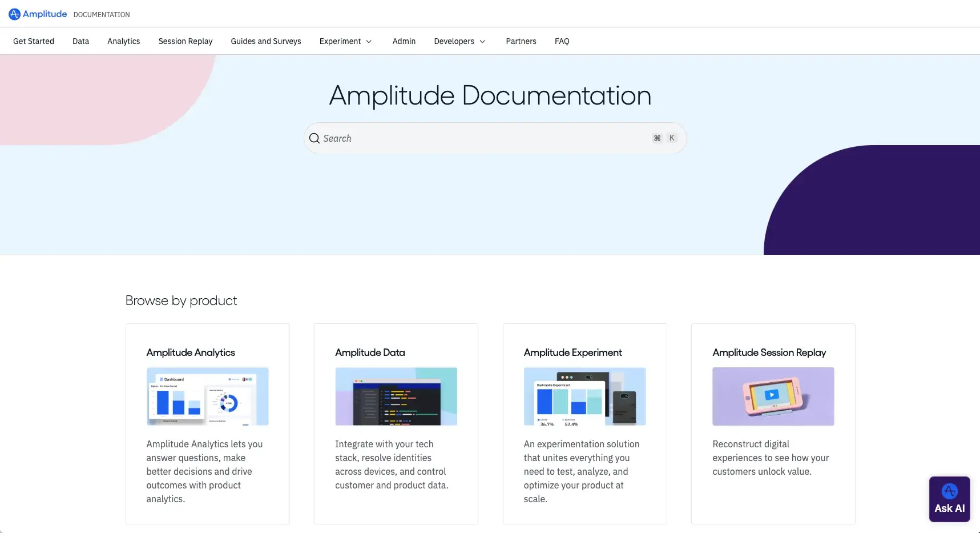Viewport: 980px width, 533px height.
Task: Select the Admin navigation link
Action: (404, 41)
